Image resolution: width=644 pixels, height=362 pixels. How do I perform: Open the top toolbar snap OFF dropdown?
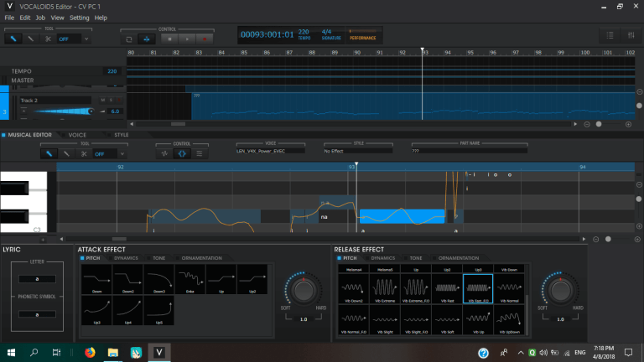coord(69,39)
